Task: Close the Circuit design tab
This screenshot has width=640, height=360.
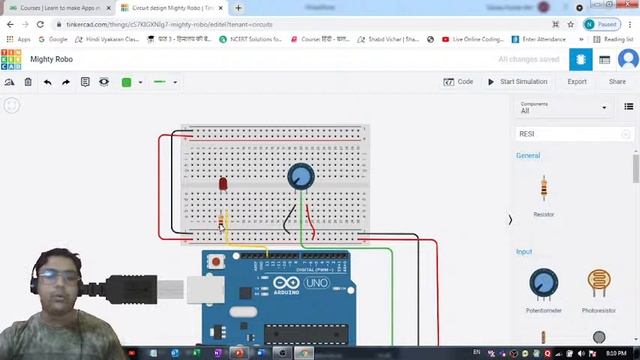Action: click(221, 8)
